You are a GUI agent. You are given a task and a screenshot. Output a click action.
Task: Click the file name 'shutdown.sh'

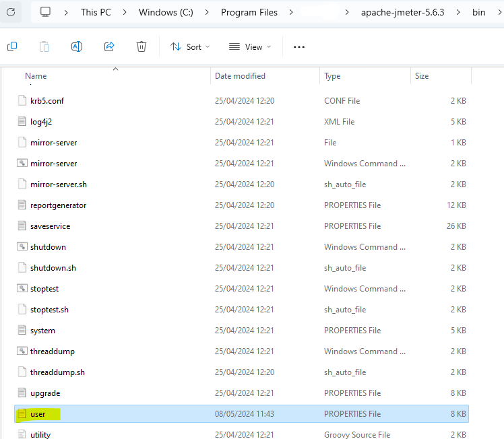53,268
